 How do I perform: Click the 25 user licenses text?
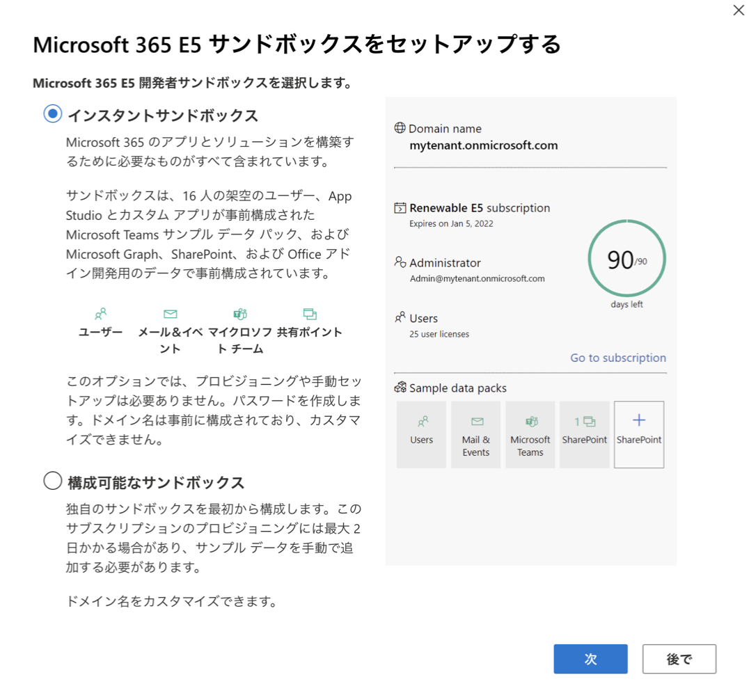[x=439, y=334]
